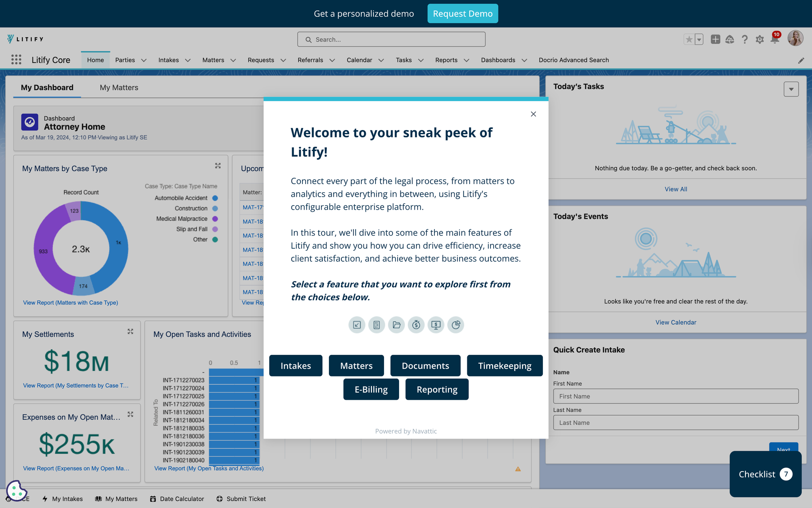The width and height of the screenshot is (812, 508).
Task: Expand the Favorites list dropdown arrow
Action: [x=699, y=39]
